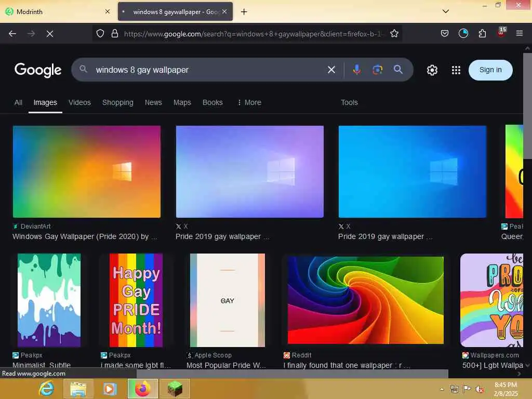
Task: Open Google quick settings gear
Action: point(432,70)
